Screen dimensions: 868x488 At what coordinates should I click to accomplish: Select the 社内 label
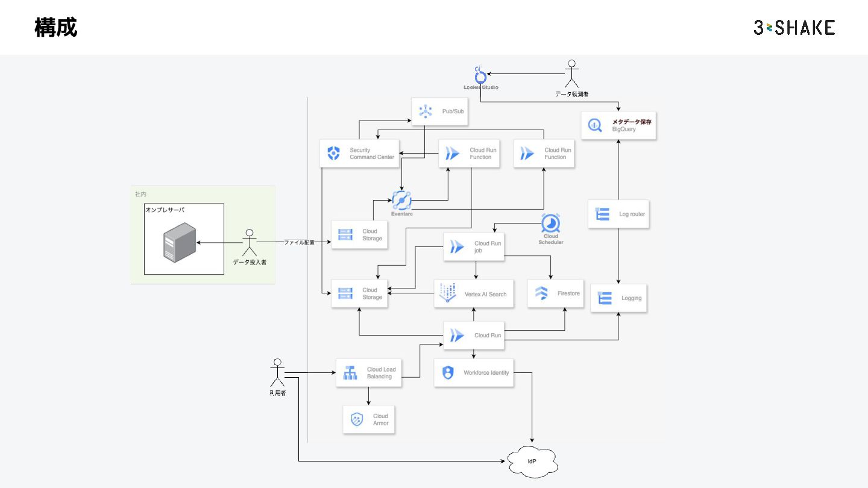140,194
